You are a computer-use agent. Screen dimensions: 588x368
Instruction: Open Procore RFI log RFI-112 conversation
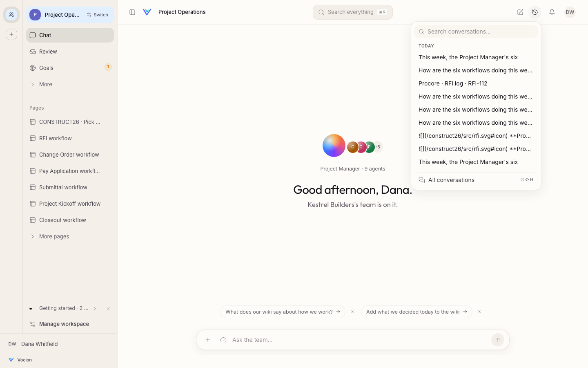point(476,83)
